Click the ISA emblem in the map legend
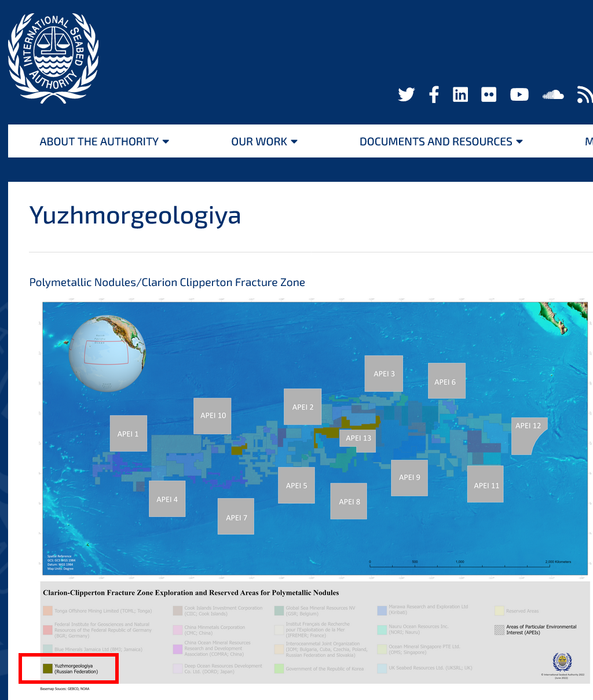This screenshot has height=700, width=593. [x=562, y=662]
